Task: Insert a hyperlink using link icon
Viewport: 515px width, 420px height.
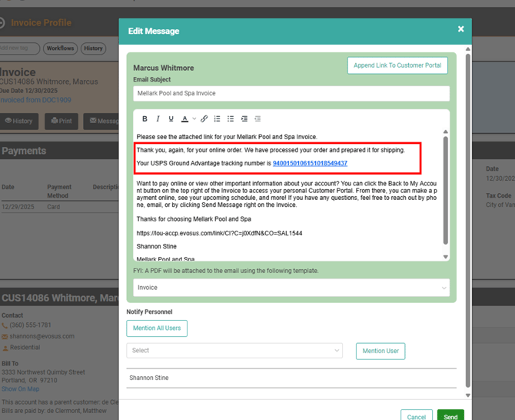Action: click(204, 119)
